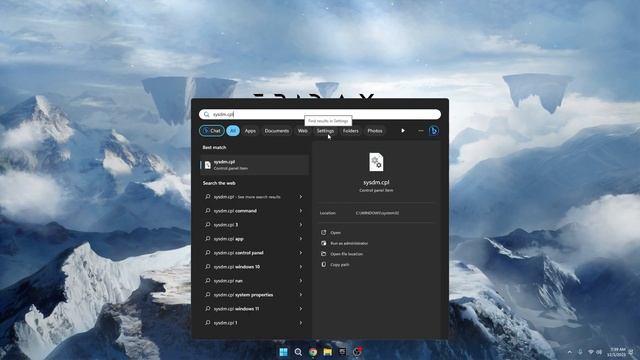Click inside the search text box
This screenshot has width=640, height=360.
tap(320, 114)
